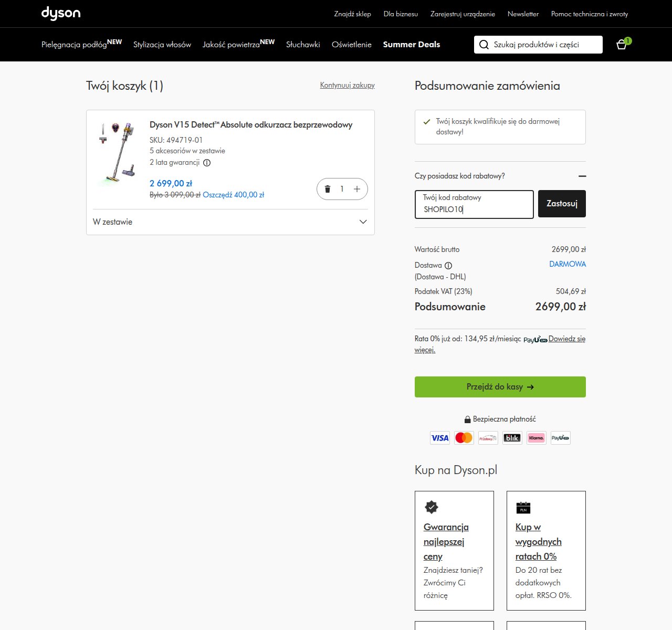Click the SKU: 494719-01 text
Image resolution: width=672 pixels, height=630 pixels.
pos(176,140)
